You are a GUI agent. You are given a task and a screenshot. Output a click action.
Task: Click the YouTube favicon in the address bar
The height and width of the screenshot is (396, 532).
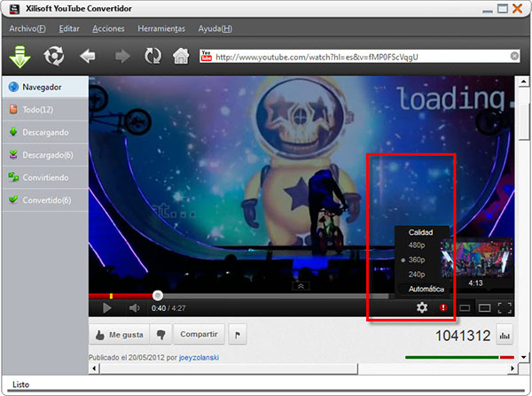tap(207, 56)
